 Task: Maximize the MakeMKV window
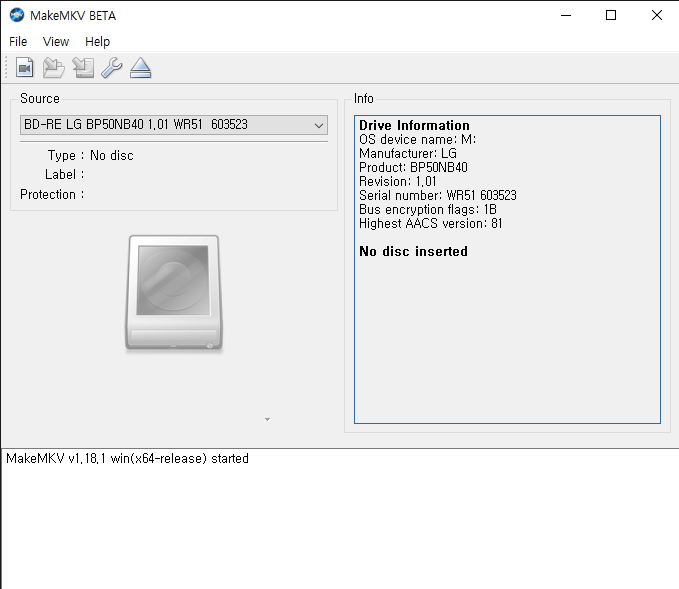(611, 16)
